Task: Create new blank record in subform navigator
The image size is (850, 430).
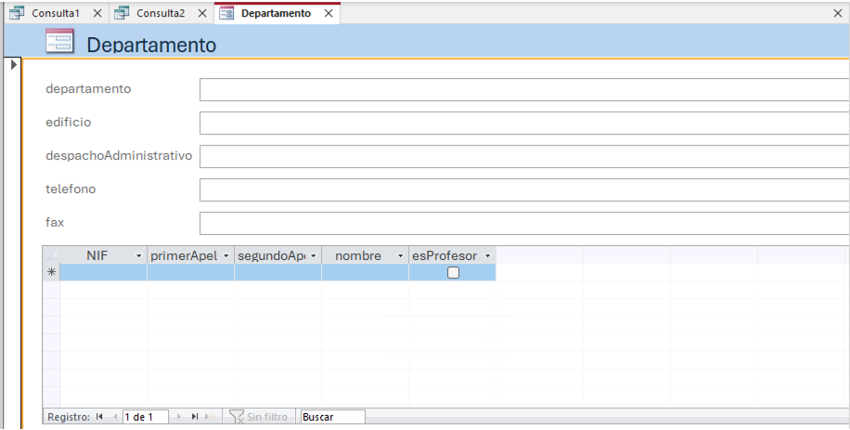Action: point(210,416)
